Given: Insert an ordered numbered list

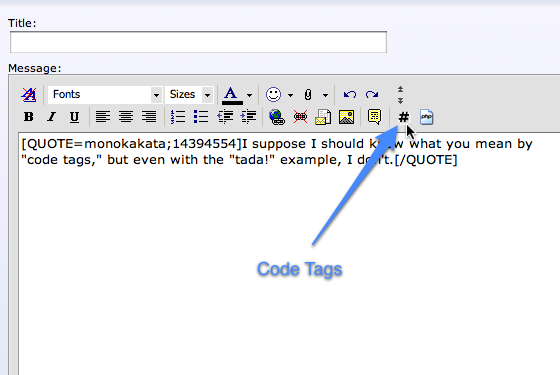Looking at the screenshot, I should click(x=178, y=117).
